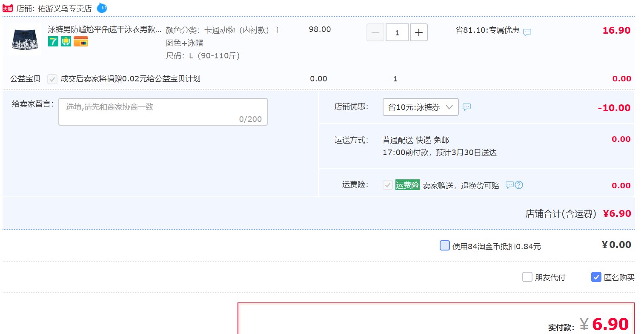This screenshot has height=334, width=644.
Task: Click the 卖家赠送，退换货可赔 text
Action: click(461, 186)
